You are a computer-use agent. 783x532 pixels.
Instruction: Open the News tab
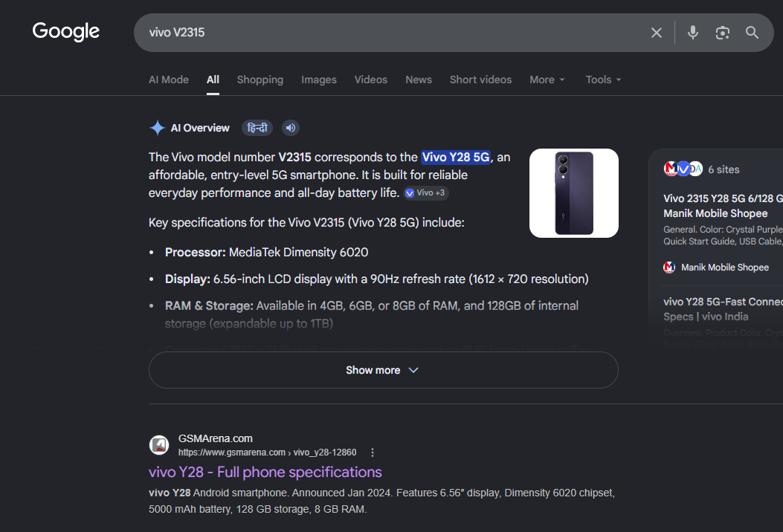click(x=419, y=80)
